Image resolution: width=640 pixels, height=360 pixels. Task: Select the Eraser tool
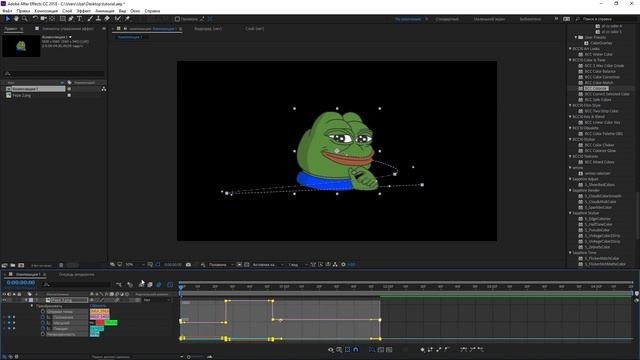[107, 19]
